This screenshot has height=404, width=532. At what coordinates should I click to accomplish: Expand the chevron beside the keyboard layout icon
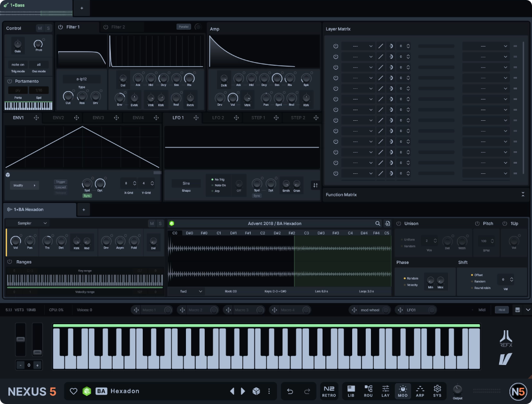(528, 310)
